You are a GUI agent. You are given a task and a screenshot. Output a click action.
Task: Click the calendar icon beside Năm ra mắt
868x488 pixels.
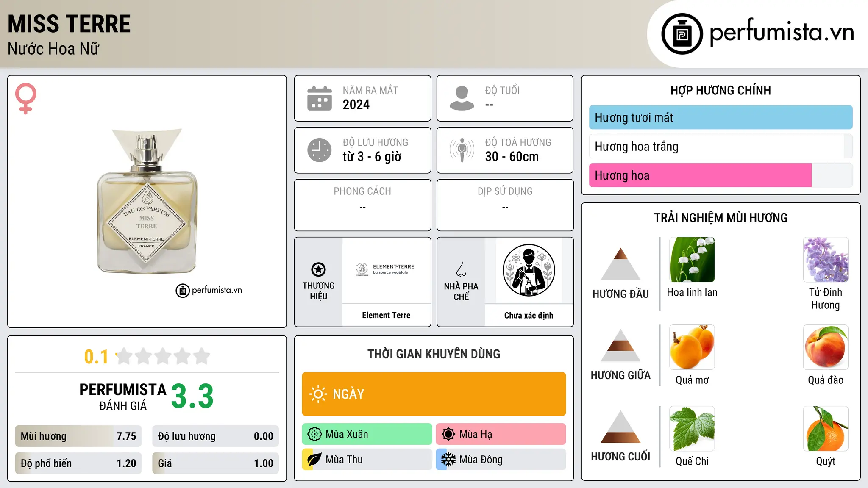coord(320,98)
